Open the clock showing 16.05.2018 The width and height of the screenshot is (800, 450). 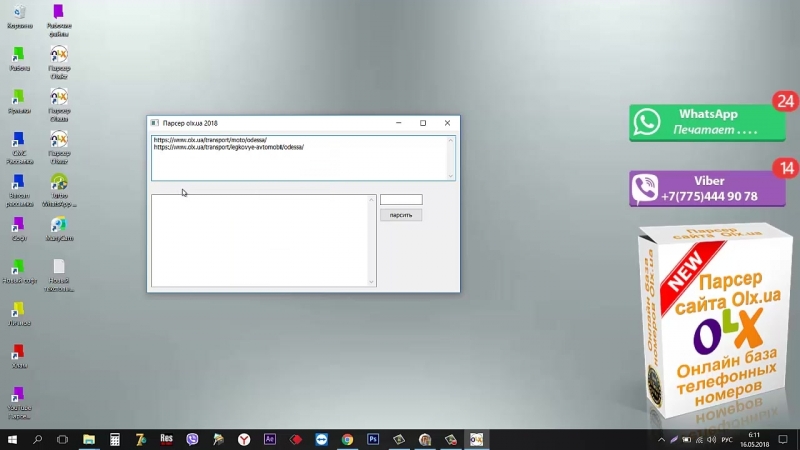[x=755, y=440]
